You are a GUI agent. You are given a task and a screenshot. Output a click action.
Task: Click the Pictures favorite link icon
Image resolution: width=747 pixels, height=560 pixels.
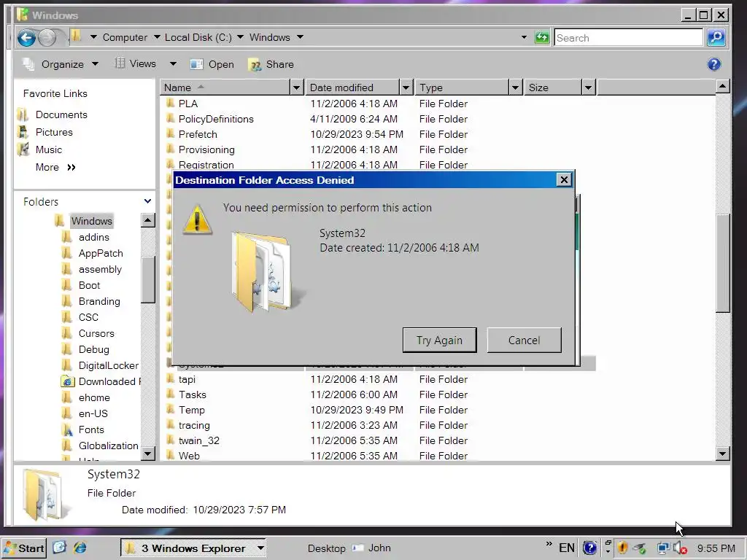tap(23, 132)
